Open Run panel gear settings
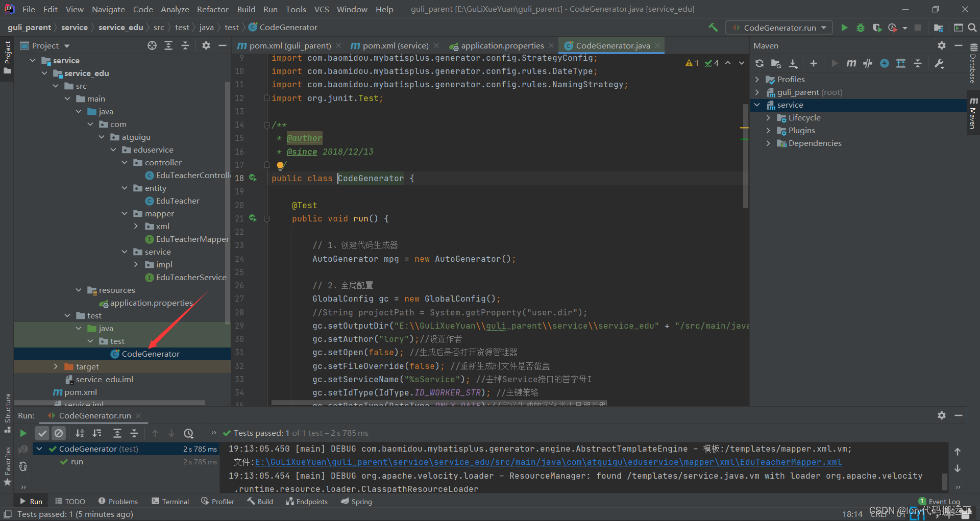Screen dimensions: 980x521 [942, 415]
